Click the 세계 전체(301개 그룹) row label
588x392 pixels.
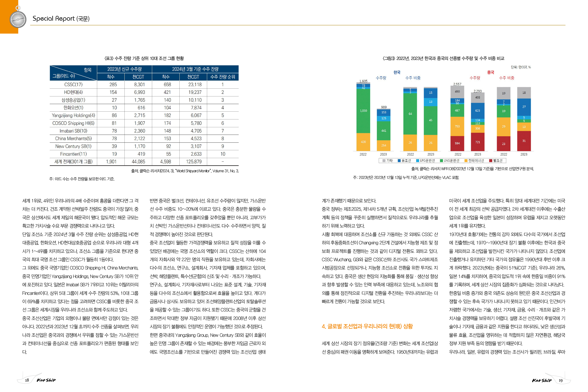coord(73,161)
